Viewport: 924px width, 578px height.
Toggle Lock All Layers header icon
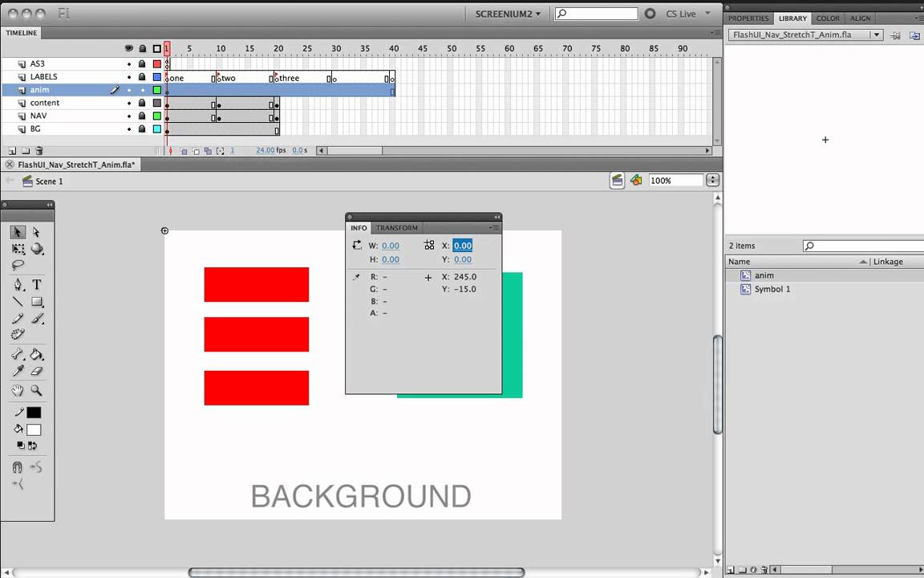[x=142, y=48]
